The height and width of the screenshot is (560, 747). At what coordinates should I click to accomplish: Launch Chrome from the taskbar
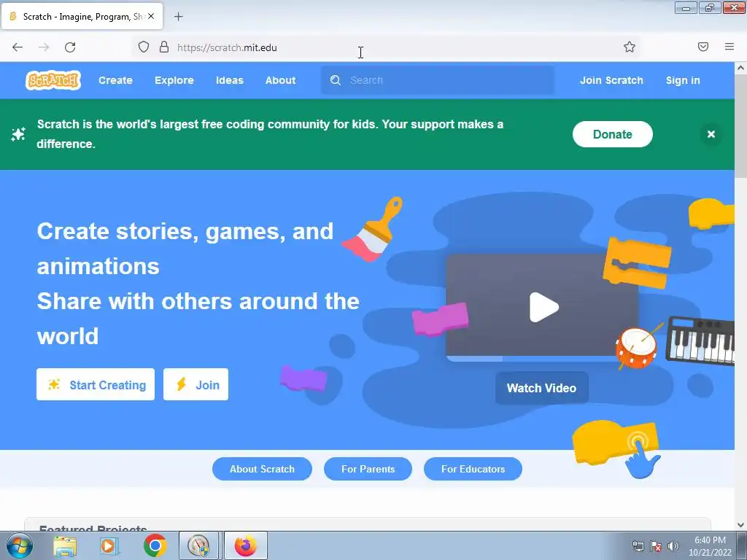(x=155, y=545)
